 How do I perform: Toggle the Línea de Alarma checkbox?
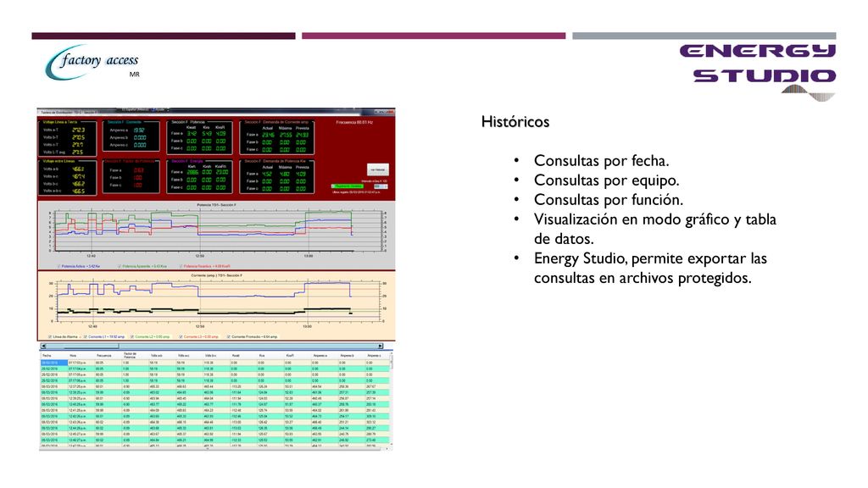click(50, 336)
